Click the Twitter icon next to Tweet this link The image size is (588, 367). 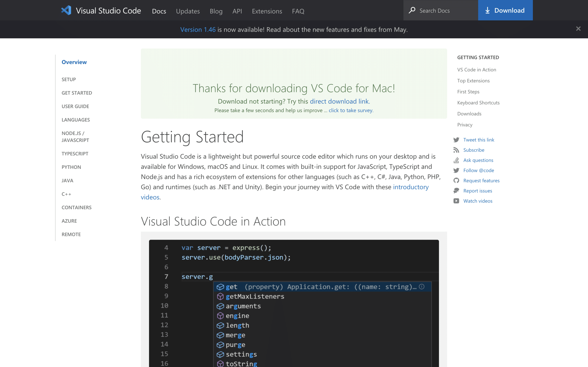click(x=457, y=140)
